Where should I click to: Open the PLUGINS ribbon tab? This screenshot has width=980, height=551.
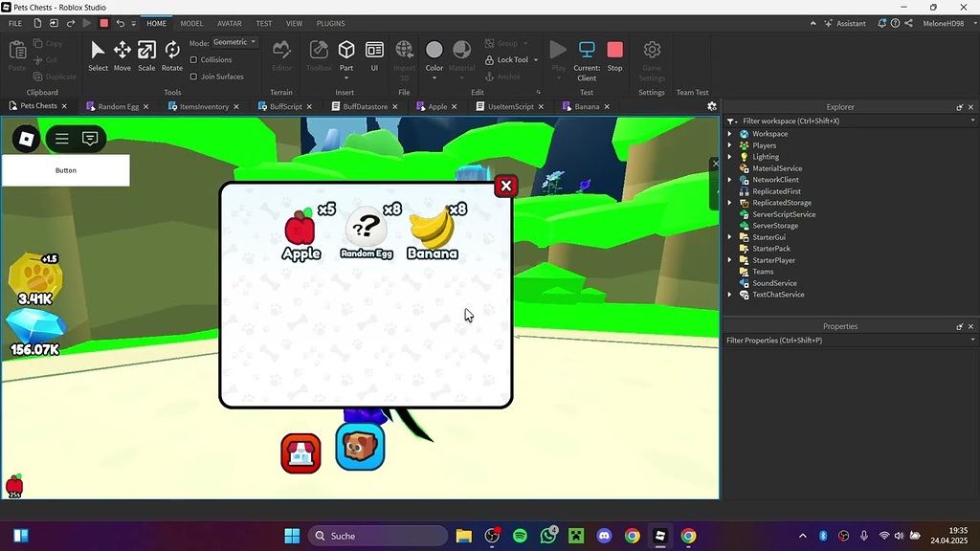point(330,23)
